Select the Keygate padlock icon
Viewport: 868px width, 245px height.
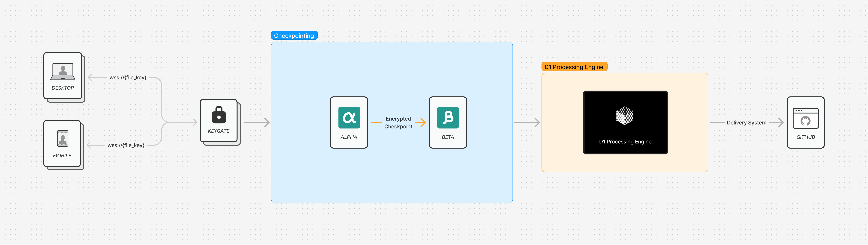point(219,115)
